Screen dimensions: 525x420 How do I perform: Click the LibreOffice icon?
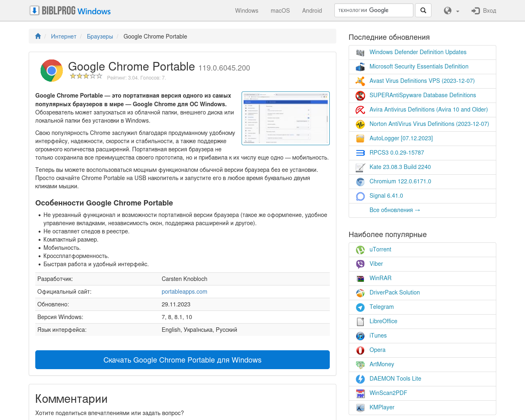[x=360, y=322]
